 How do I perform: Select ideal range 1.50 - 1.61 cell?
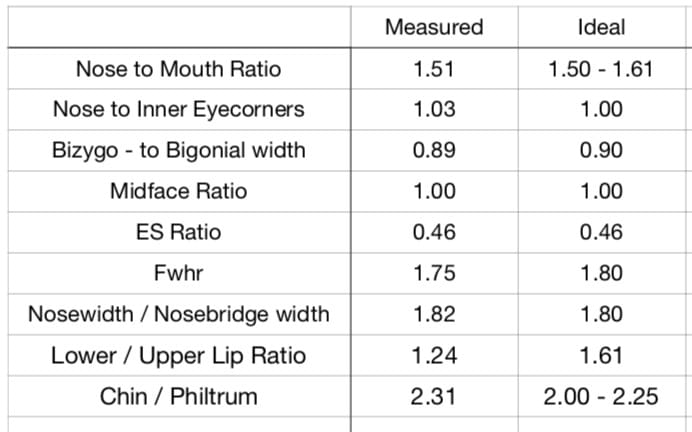[x=602, y=68]
